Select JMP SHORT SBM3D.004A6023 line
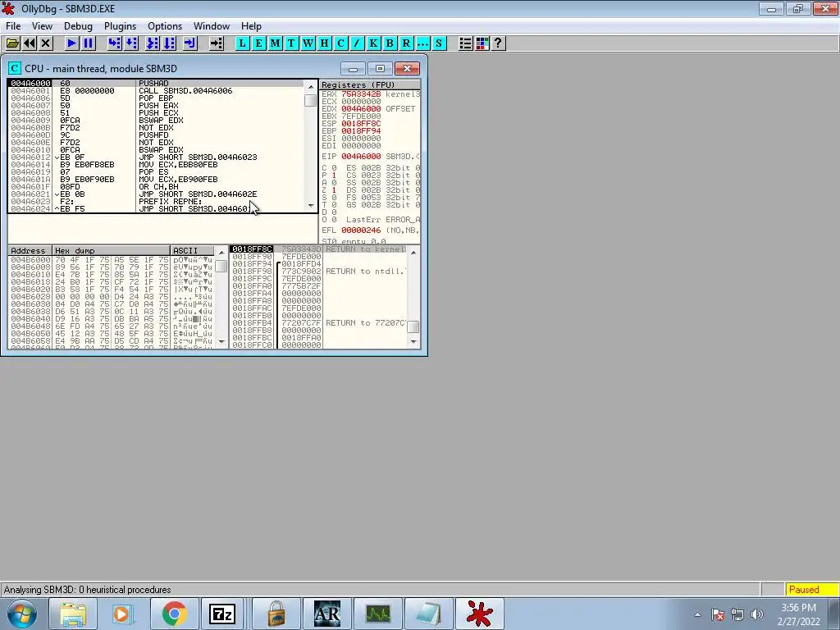840x630 pixels. point(198,157)
